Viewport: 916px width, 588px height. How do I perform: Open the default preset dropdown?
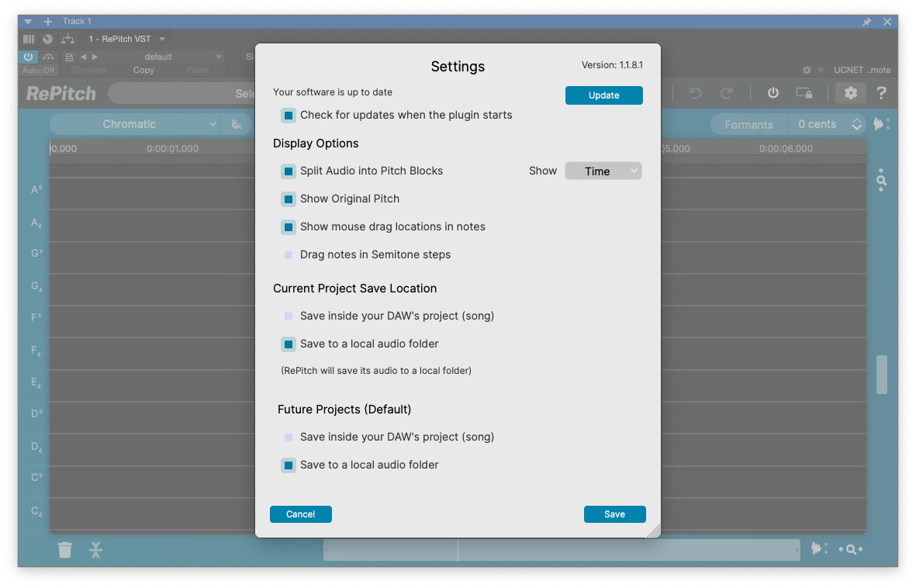pos(162,57)
